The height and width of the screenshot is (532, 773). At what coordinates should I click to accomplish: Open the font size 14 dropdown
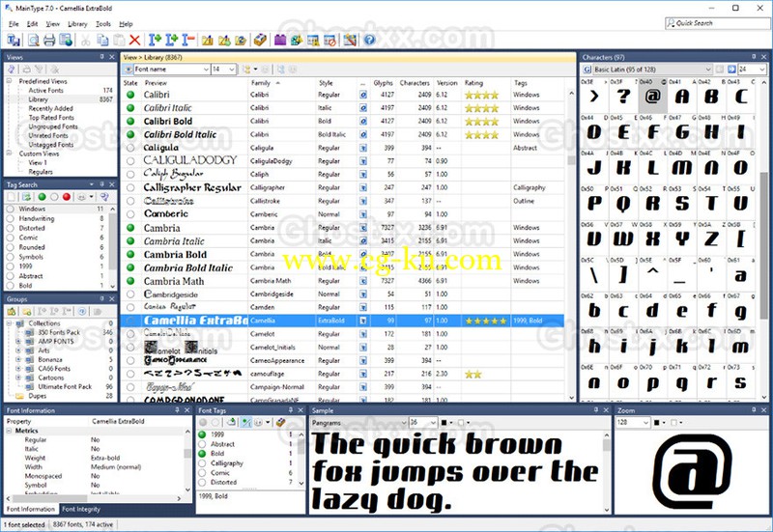tap(232, 70)
